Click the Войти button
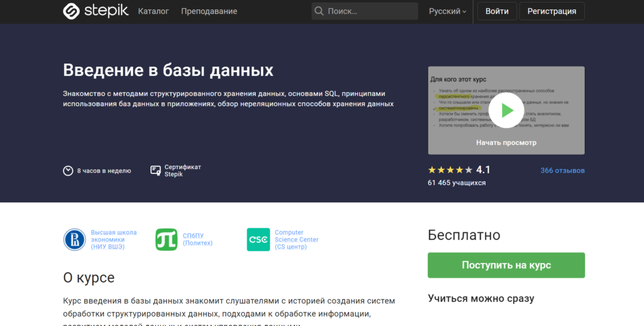Screen dimensions: 644x326 click(497, 11)
